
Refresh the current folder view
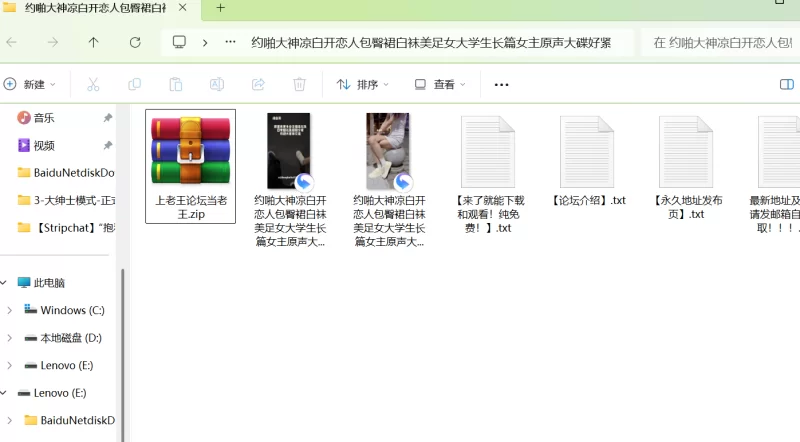coord(135,43)
